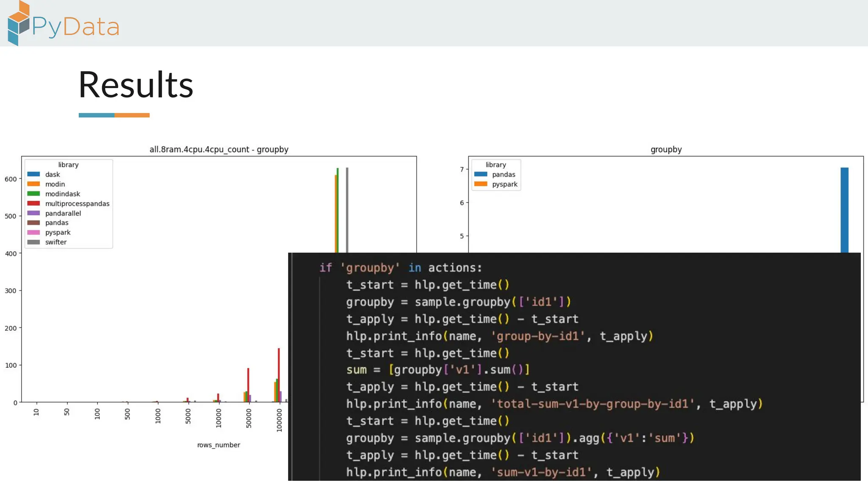The image size is (868, 488).
Task: Click the pyspark pink legend label
Action: [x=58, y=233]
